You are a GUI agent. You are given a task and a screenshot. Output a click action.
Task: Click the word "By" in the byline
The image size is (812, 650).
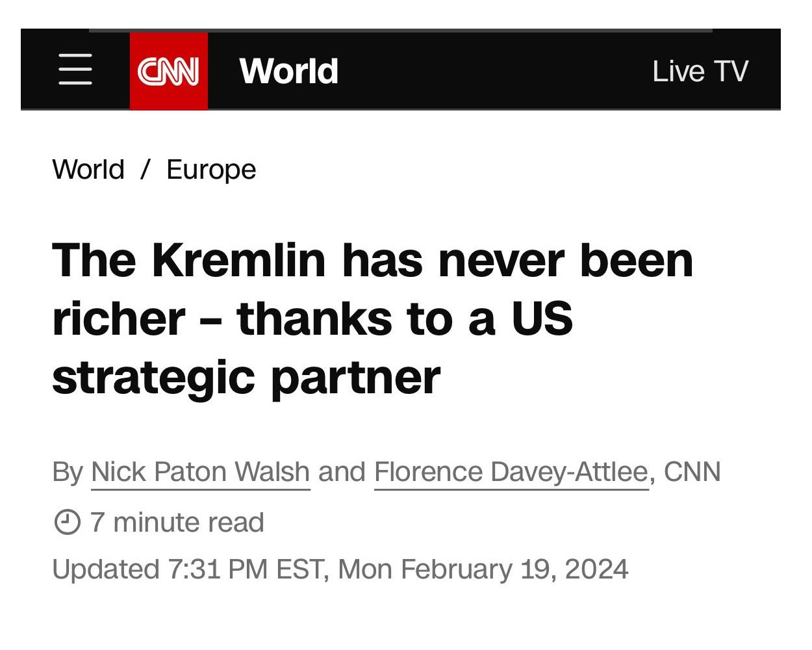67,472
